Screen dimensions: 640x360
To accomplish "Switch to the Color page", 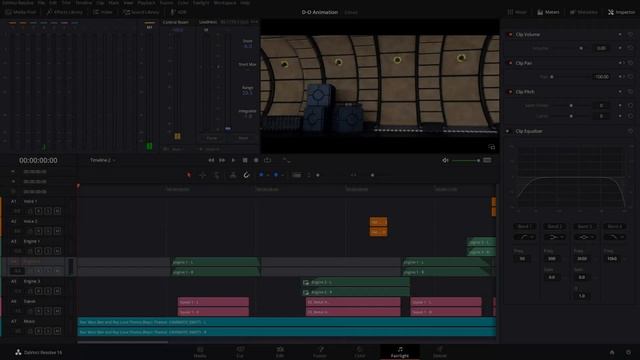I will [x=360, y=352].
